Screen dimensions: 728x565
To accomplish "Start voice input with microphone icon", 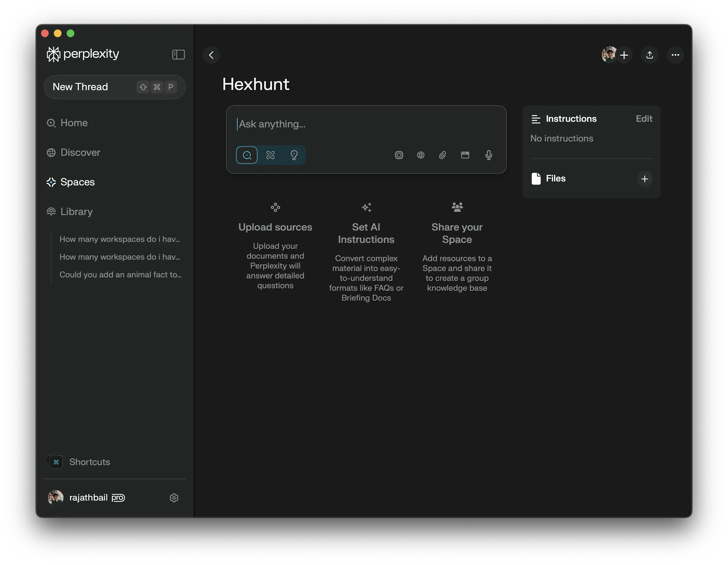I will [489, 155].
